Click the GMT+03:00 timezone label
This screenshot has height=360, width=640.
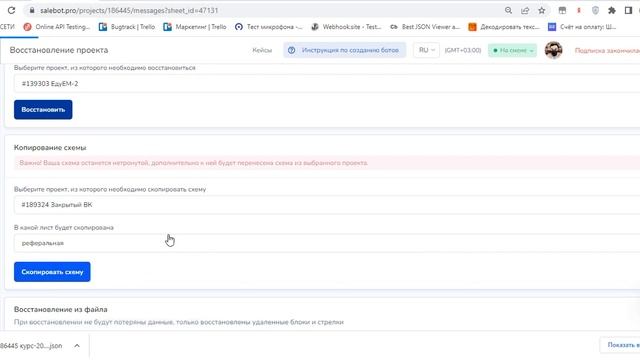click(463, 50)
